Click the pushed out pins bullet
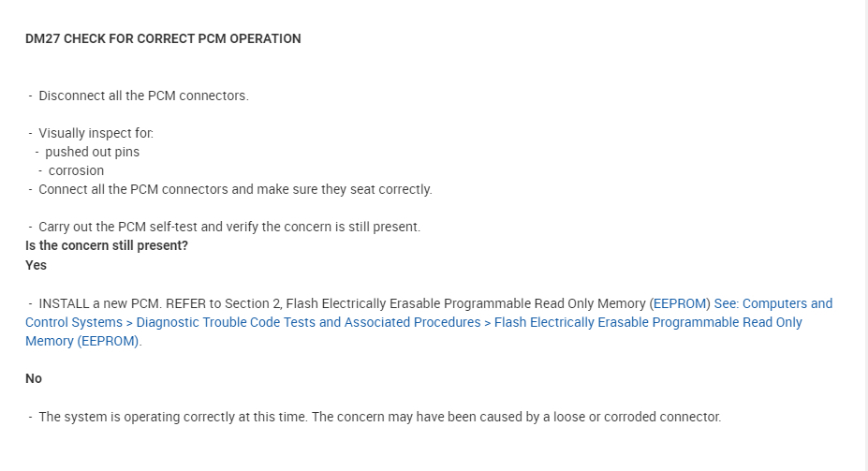The width and height of the screenshot is (868, 471). [x=92, y=152]
